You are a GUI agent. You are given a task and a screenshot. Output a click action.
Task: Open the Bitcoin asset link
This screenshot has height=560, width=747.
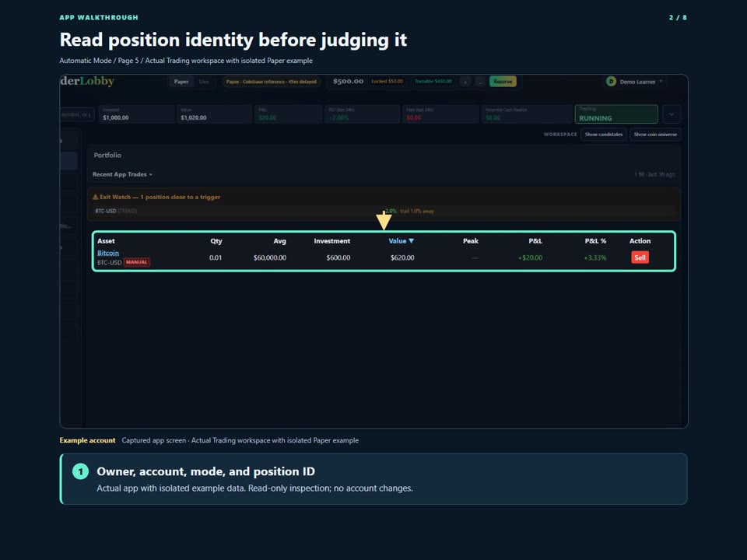[x=108, y=253]
